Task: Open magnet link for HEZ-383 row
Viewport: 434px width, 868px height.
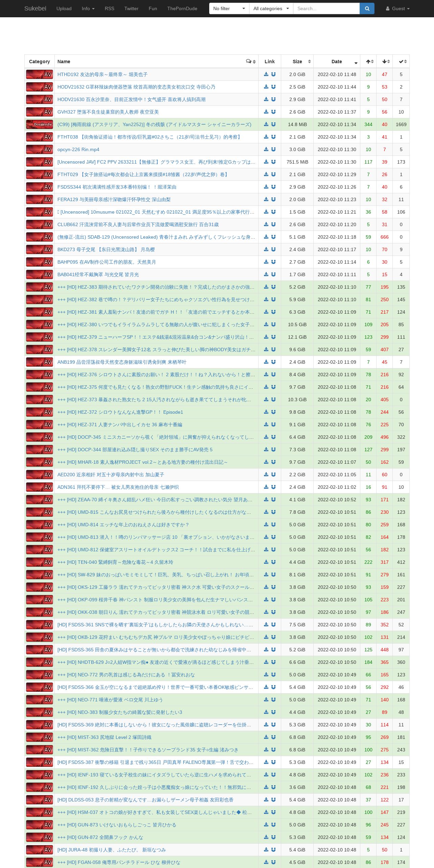Action: (x=273, y=287)
